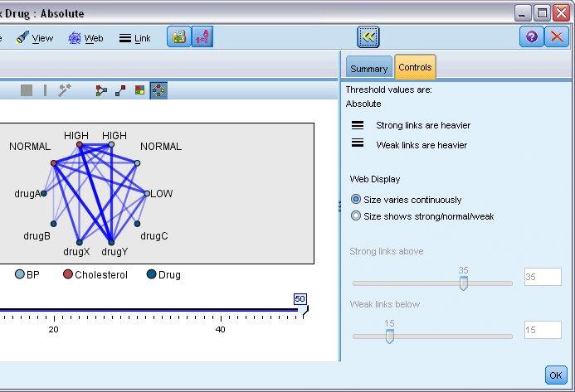Click the flashlight View icon
This screenshot has width=575, height=392.
22,38
